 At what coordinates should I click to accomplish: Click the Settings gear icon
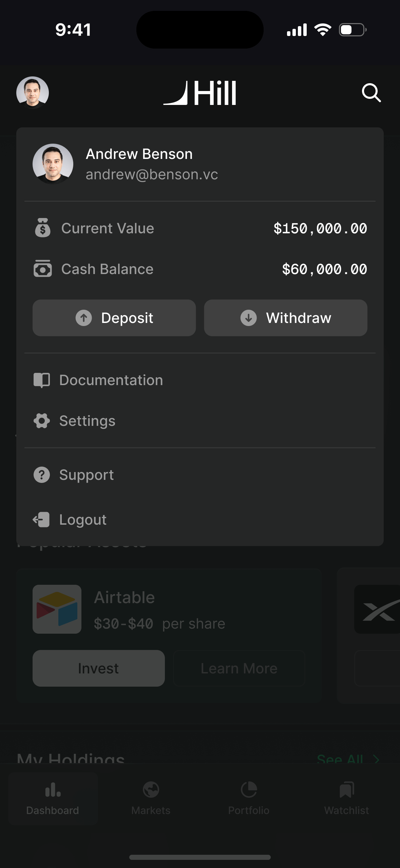click(x=42, y=421)
